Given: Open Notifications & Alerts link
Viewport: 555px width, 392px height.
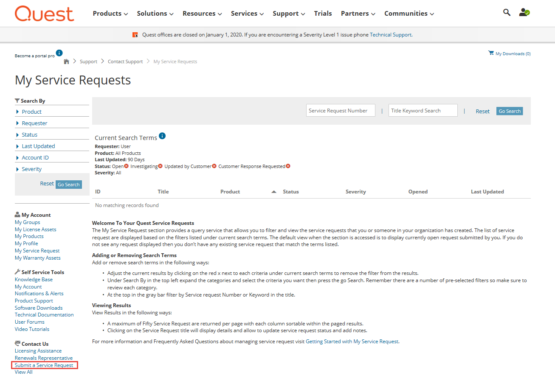Looking at the screenshot, I should pyautogui.click(x=39, y=294).
